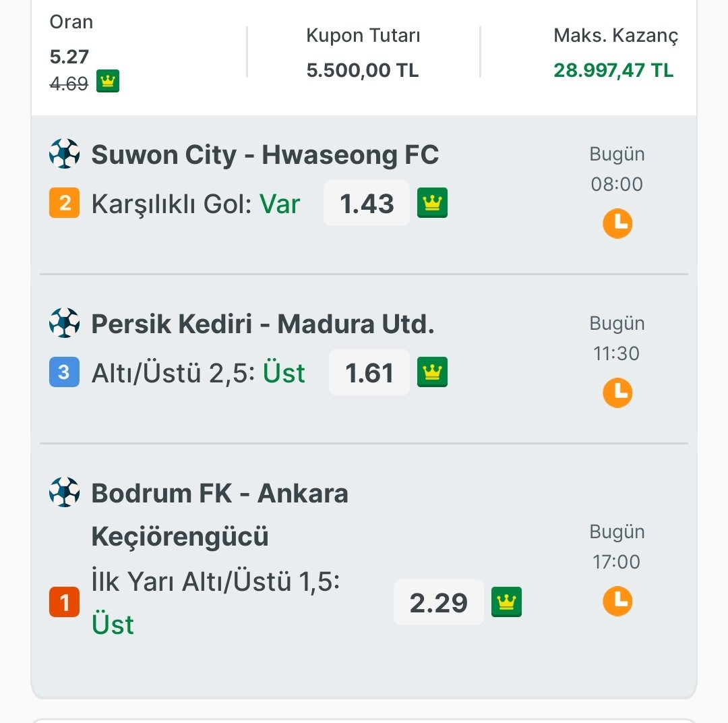Screen dimensions: 728x723
Task: Click the soccer ball icon for Suwon City match
Action: click(64, 153)
